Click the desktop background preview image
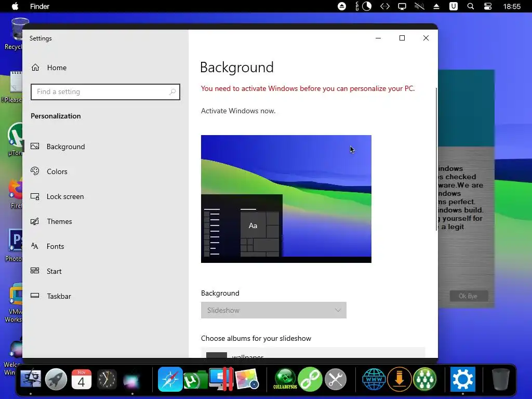 coord(286,199)
